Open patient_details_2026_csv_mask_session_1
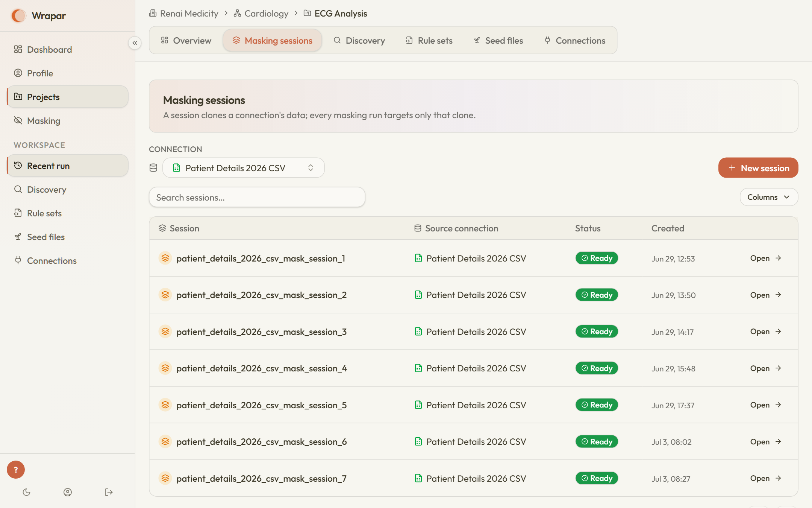Screen dimensions: 812x508 point(766,258)
